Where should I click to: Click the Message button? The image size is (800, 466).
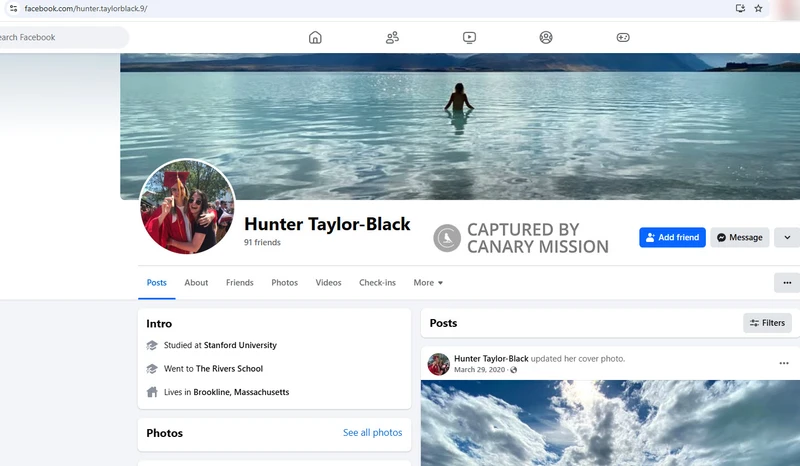click(x=740, y=237)
